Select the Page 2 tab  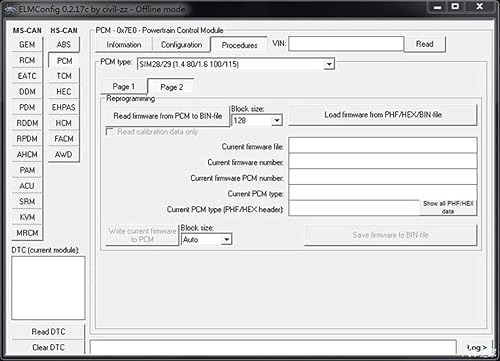click(171, 87)
